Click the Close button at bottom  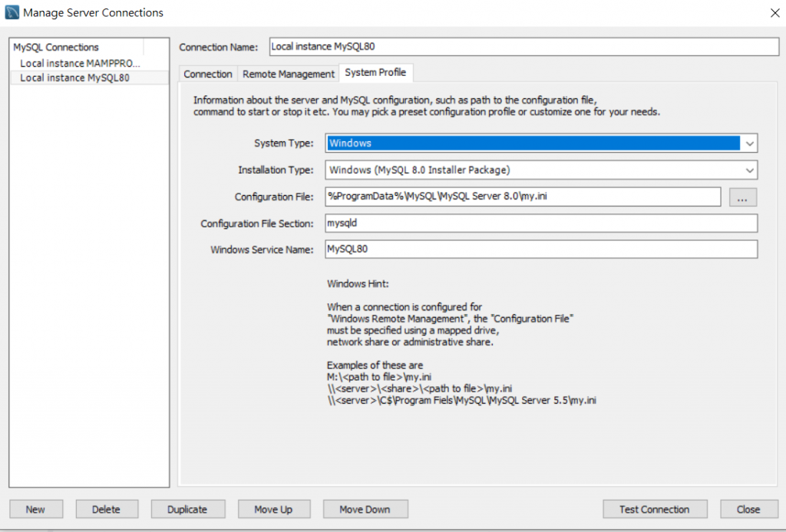coord(749,509)
